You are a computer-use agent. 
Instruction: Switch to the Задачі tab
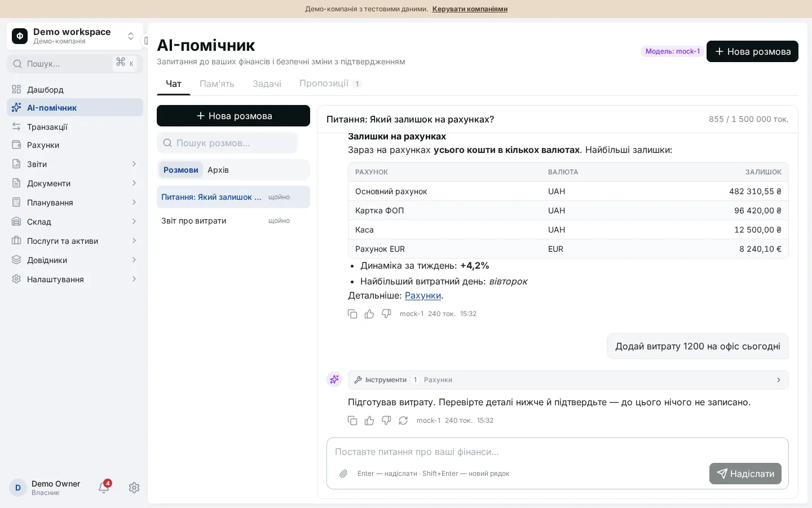[267, 84]
